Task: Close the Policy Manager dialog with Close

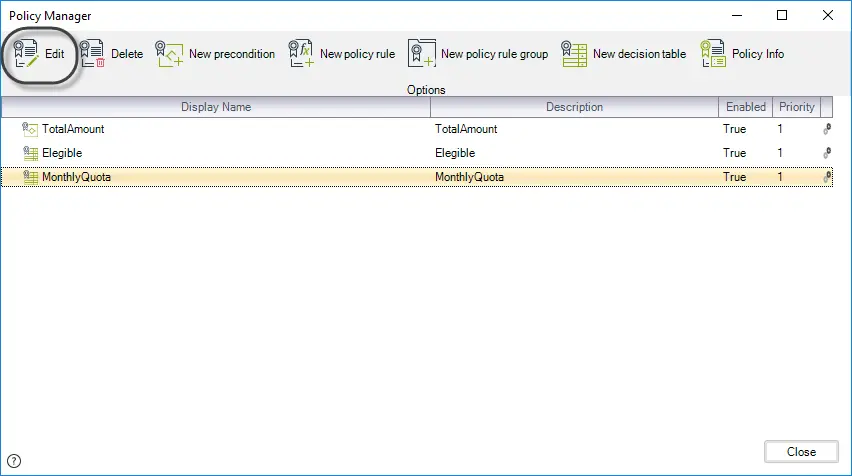Action: (801, 452)
